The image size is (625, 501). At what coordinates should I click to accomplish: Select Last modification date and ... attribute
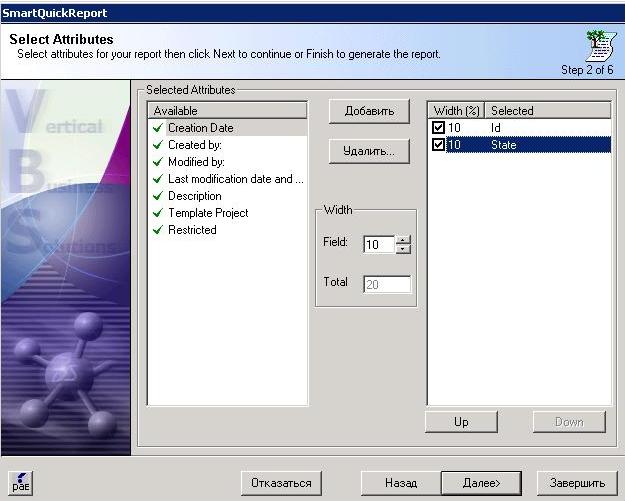pyautogui.click(x=228, y=179)
